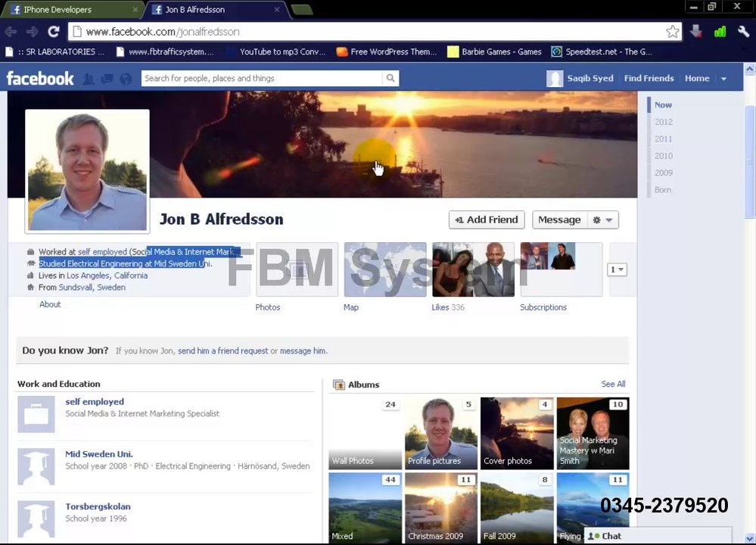Open Find Friends in Facebook bar

[x=649, y=78]
